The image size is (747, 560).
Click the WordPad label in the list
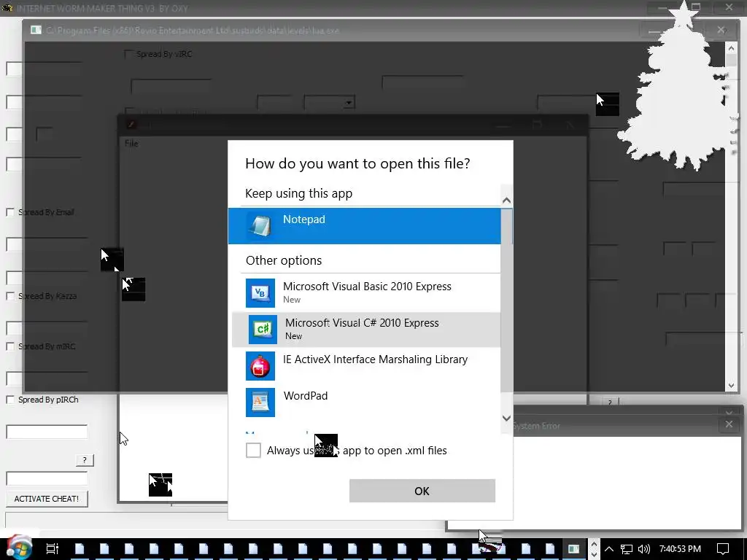(x=306, y=396)
